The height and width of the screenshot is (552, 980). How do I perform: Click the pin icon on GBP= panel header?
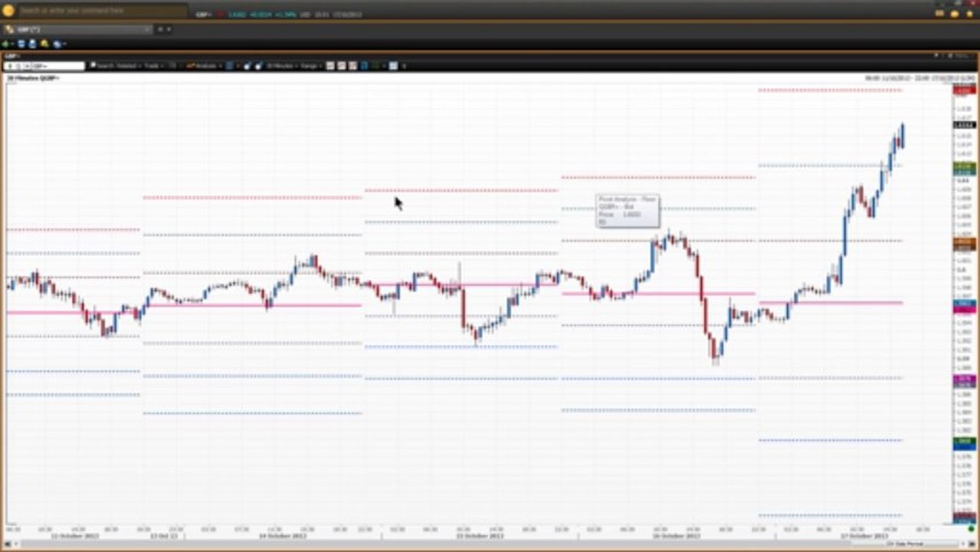pos(936,55)
